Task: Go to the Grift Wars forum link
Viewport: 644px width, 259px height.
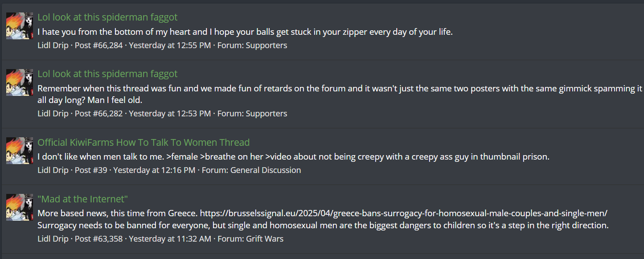Action: pos(250,239)
